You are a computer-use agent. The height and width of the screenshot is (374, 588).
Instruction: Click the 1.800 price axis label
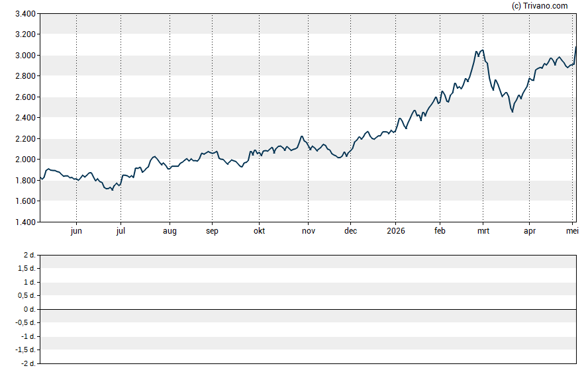[25, 180]
